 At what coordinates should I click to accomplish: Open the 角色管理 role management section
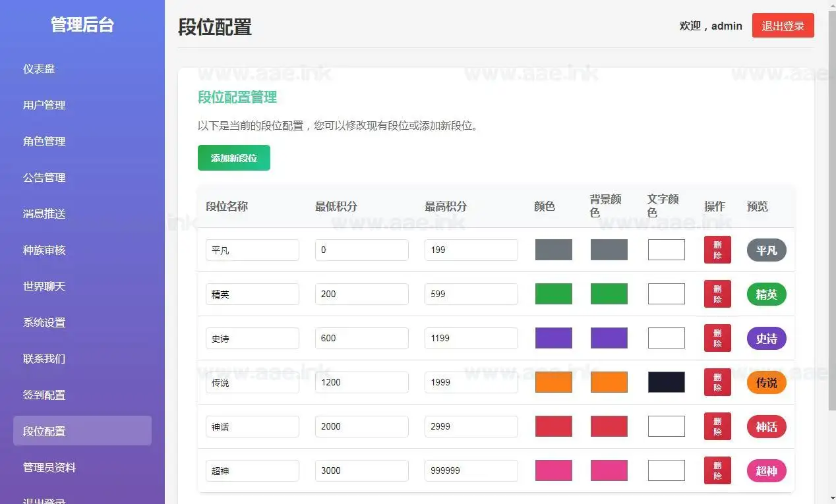click(x=44, y=141)
